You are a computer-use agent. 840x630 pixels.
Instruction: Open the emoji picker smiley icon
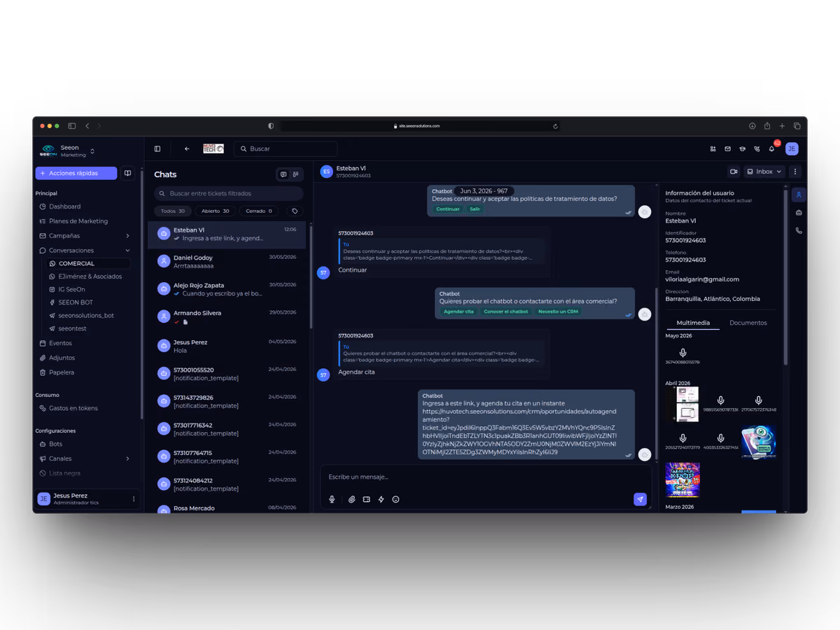(395, 499)
